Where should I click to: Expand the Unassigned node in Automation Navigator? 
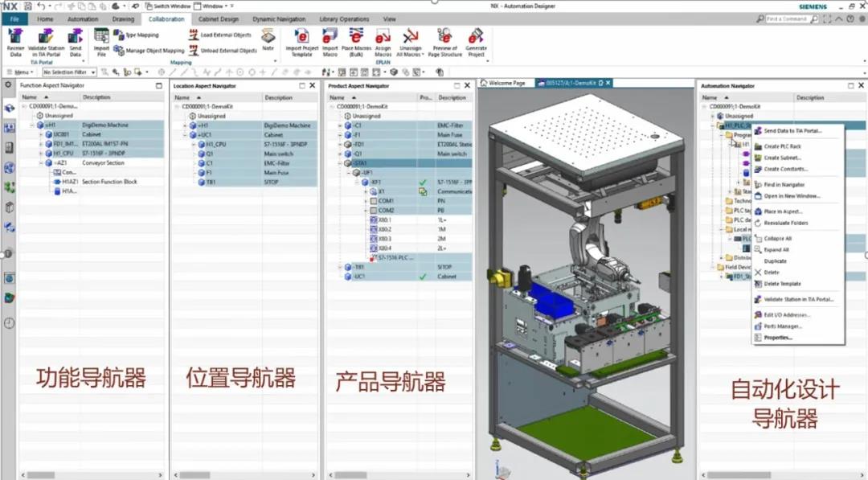click(712, 117)
